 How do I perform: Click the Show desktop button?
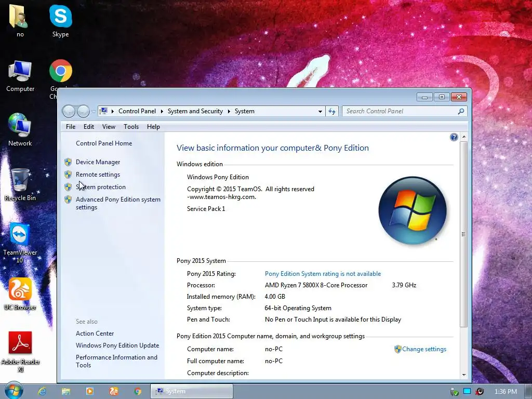(x=528, y=391)
